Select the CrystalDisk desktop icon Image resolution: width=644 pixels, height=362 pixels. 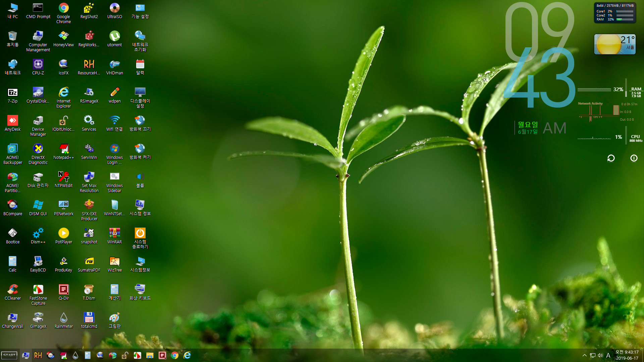coord(38,95)
